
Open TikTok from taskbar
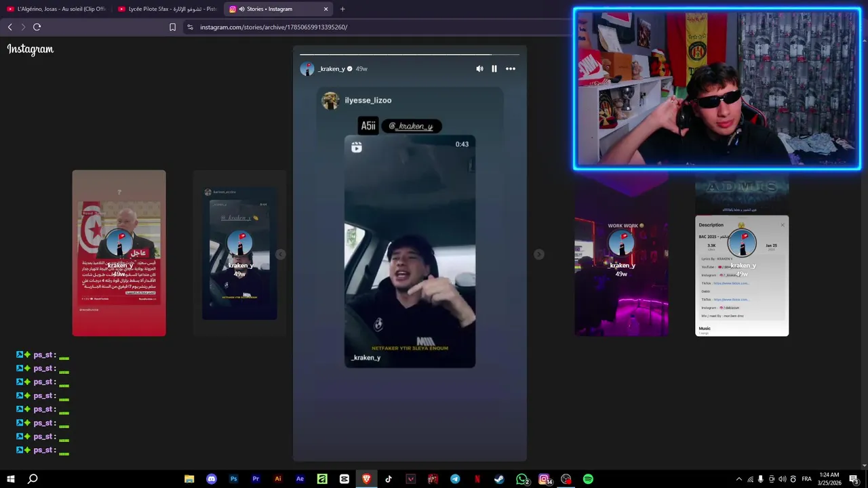tap(389, 479)
